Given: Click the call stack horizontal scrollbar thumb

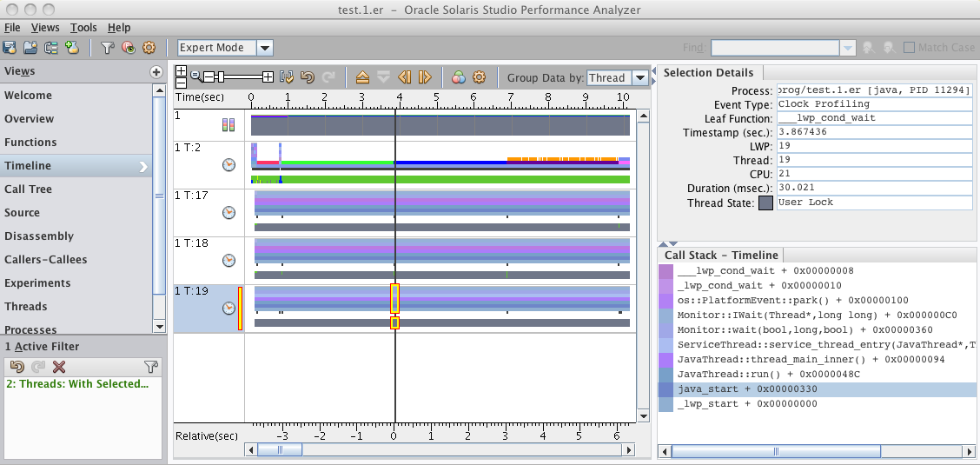Looking at the screenshot, I should (776, 450).
